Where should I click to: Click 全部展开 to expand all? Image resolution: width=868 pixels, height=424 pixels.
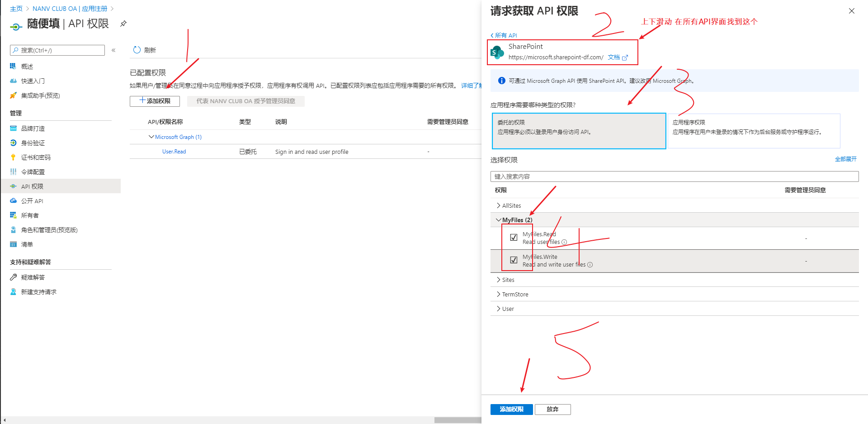pyautogui.click(x=845, y=159)
